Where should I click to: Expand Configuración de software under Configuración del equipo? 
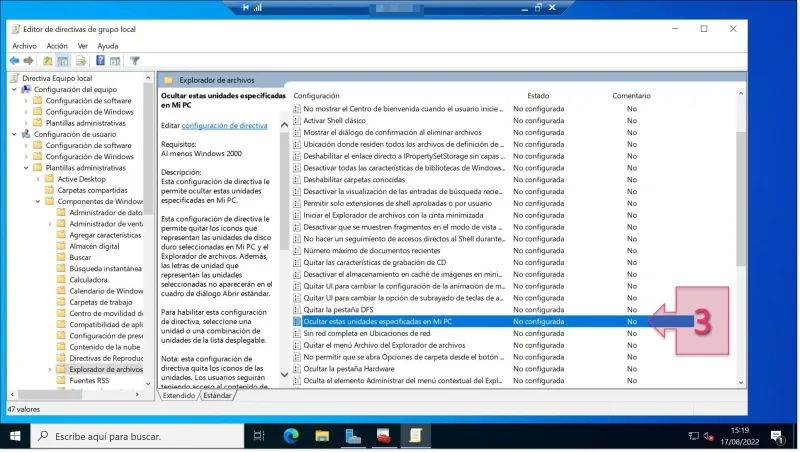[x=26, y=101]
